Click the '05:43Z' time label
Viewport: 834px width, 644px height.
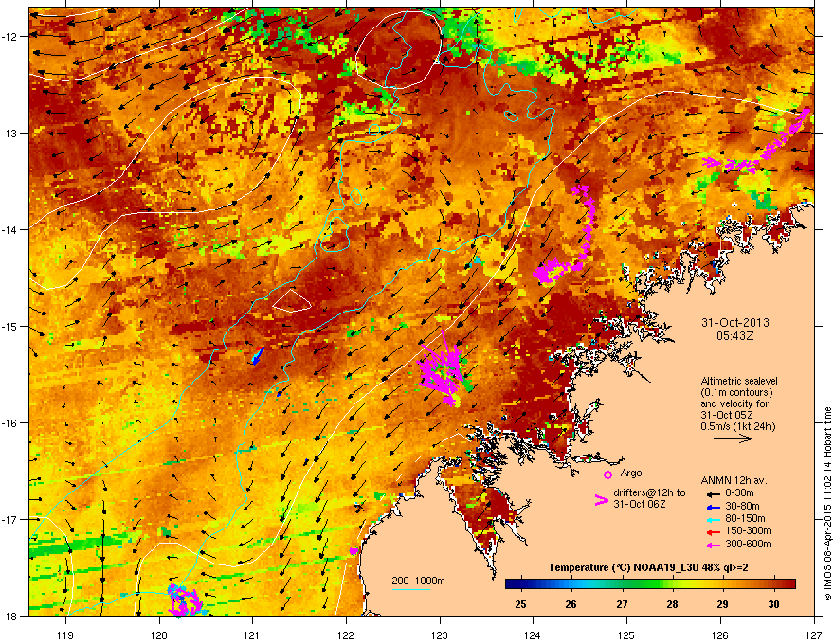pos(735,336)
